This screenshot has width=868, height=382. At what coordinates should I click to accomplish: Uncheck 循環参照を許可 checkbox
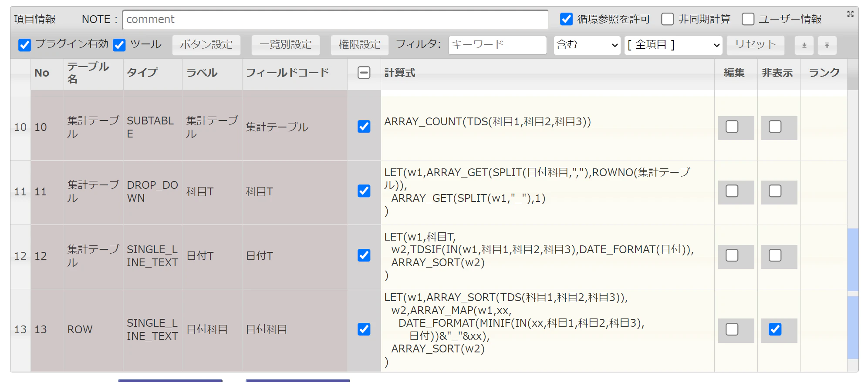point(566,19)
